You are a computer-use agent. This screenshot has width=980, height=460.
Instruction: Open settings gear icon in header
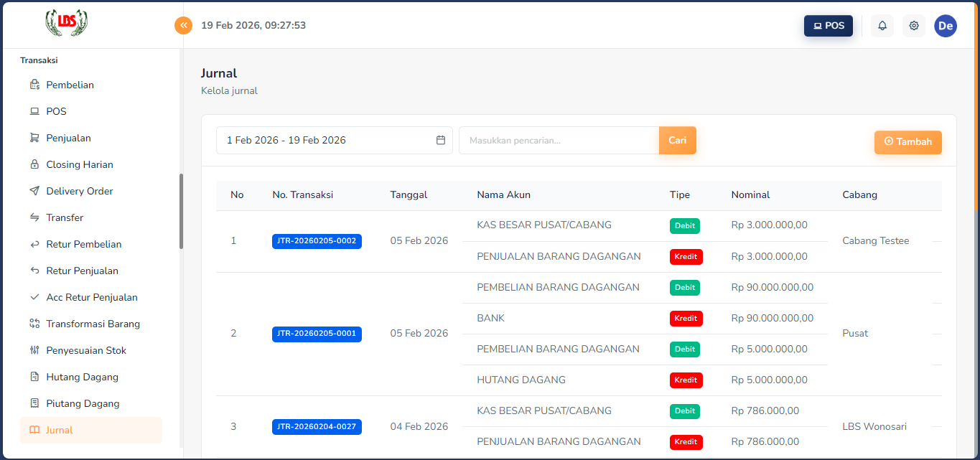[914, 26]
